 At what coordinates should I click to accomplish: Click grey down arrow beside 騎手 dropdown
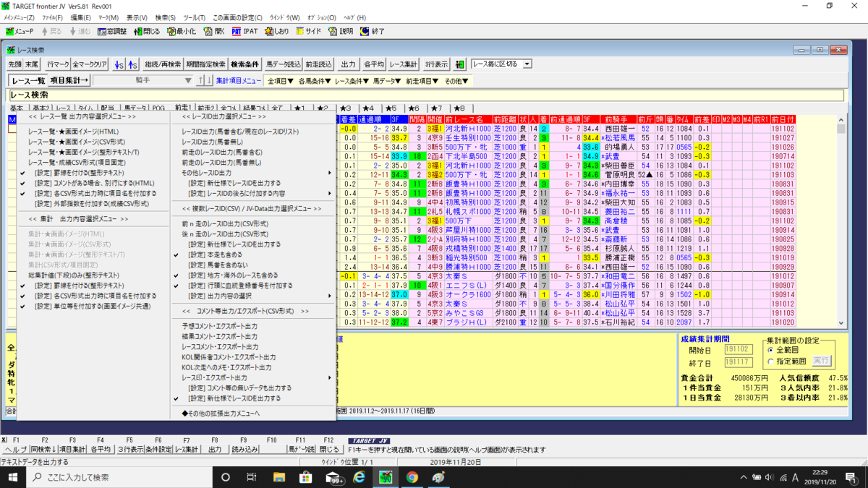click(x=209, y=81)
